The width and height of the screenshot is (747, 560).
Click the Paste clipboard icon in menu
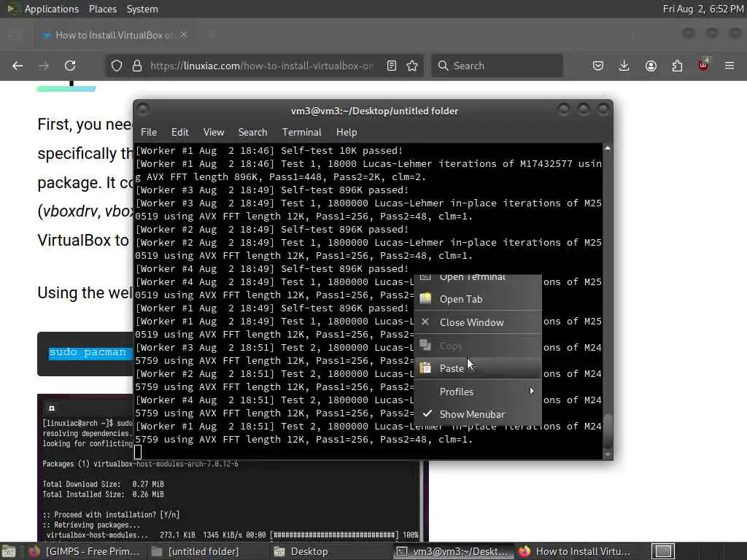425,367
